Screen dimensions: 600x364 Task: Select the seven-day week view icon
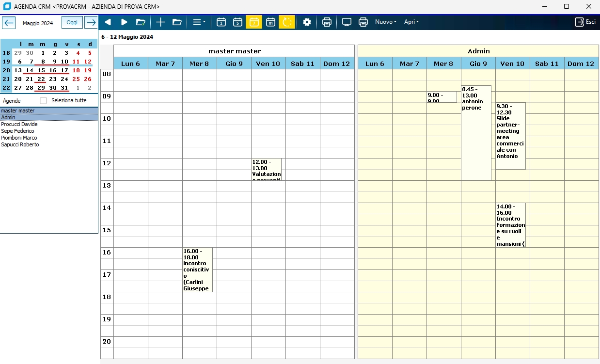coord(254,22)
